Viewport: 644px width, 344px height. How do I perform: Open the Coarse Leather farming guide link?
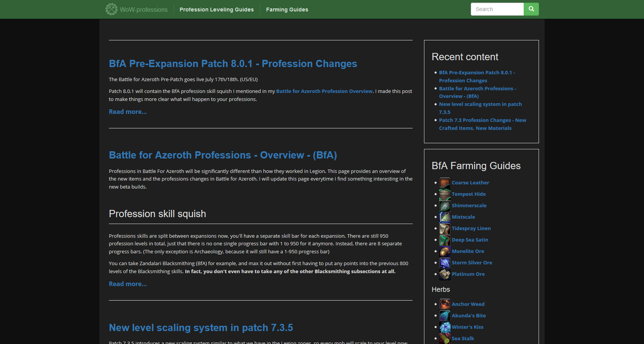(x=470, y=183)
